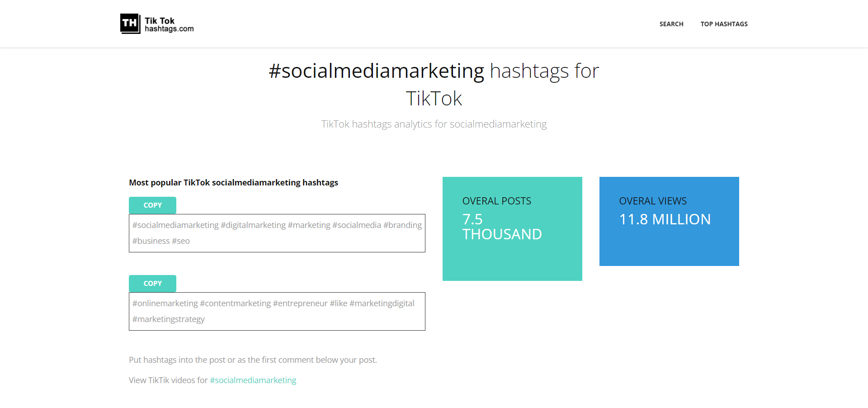Open the SEARCH menu item
Viewport: 868px width, 408px height.
[671, 24]
